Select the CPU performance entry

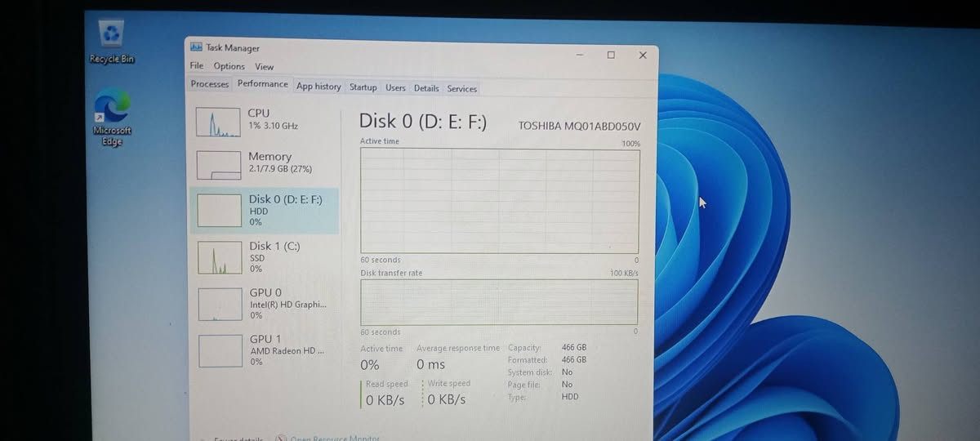click(x=265, y=121)
